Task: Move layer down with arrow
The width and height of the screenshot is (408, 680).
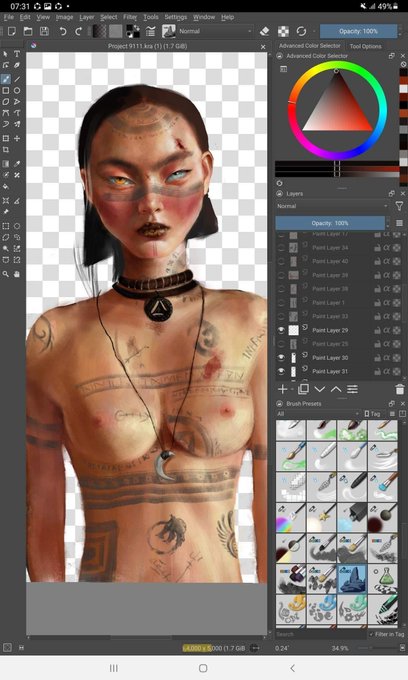Action: pos(320,389)
